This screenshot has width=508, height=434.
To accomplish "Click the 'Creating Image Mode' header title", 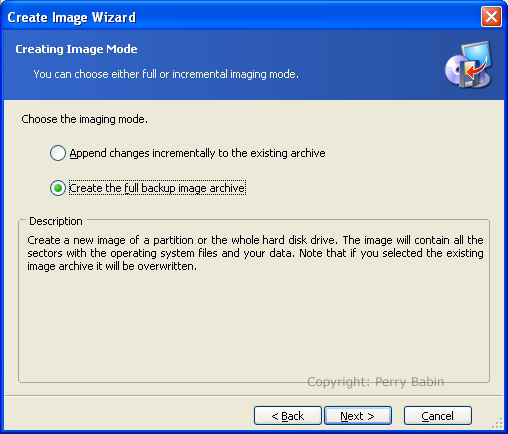I will [76, 49].
